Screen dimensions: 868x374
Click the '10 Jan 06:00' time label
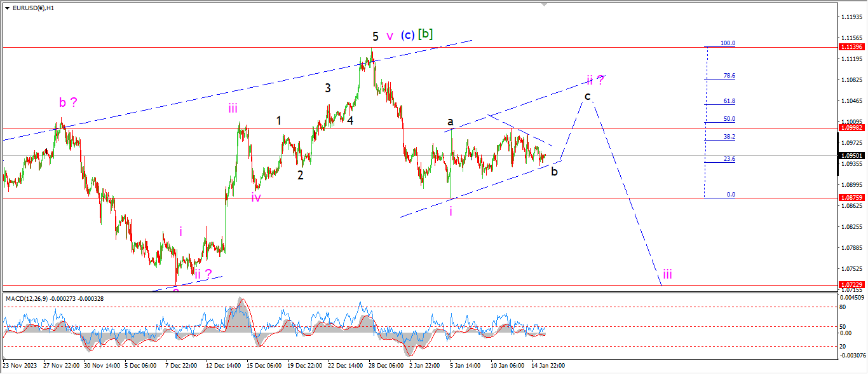[x=507, y=366]
